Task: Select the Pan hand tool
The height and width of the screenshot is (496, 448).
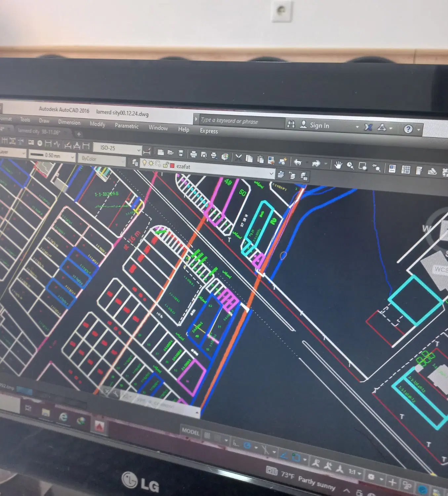Action: click(338, 164)
